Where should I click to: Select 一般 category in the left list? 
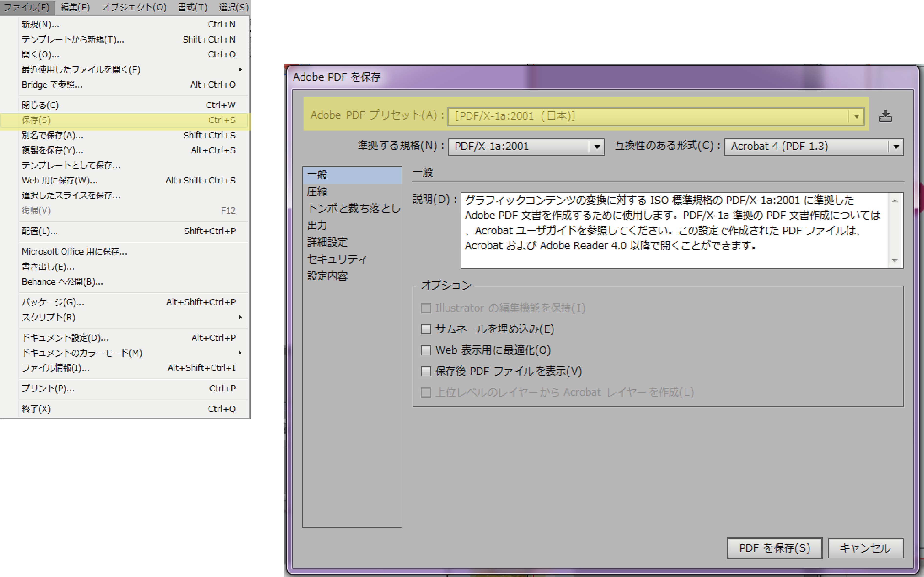click(x=352, y=175)
